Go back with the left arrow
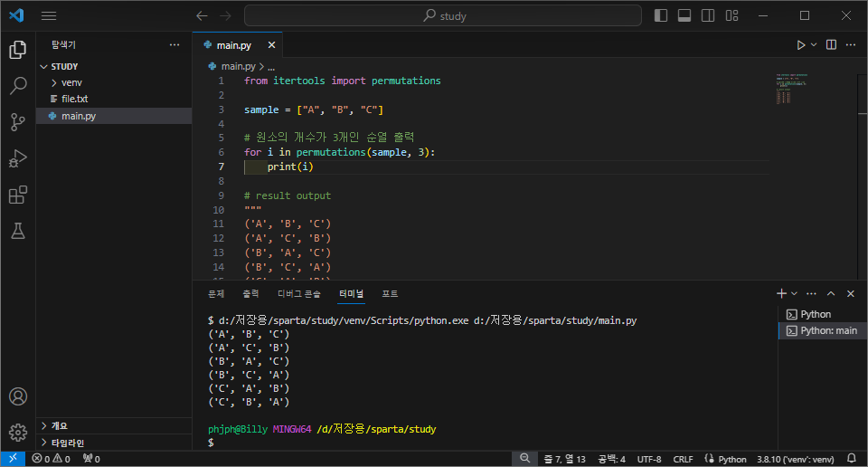Screen dimensions: 868x467 (202, 15)
